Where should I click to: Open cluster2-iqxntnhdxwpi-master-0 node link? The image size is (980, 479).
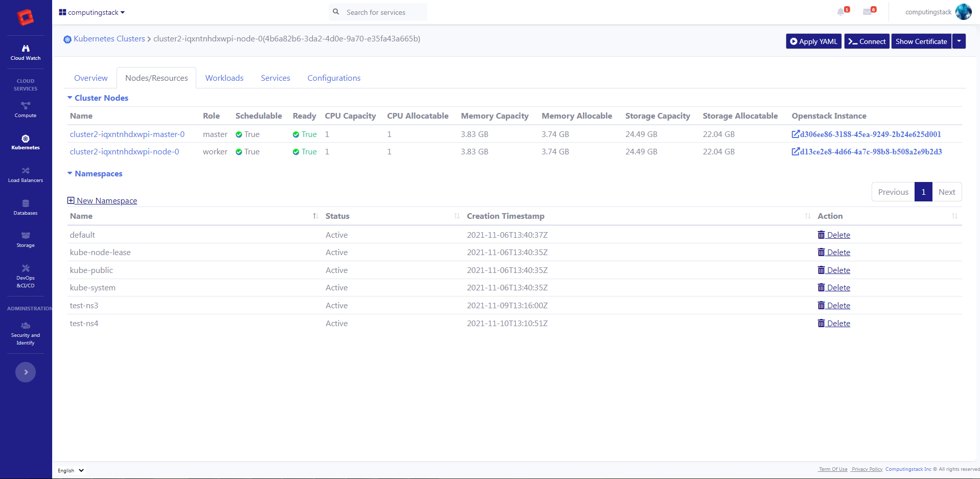tap(127, 134)
